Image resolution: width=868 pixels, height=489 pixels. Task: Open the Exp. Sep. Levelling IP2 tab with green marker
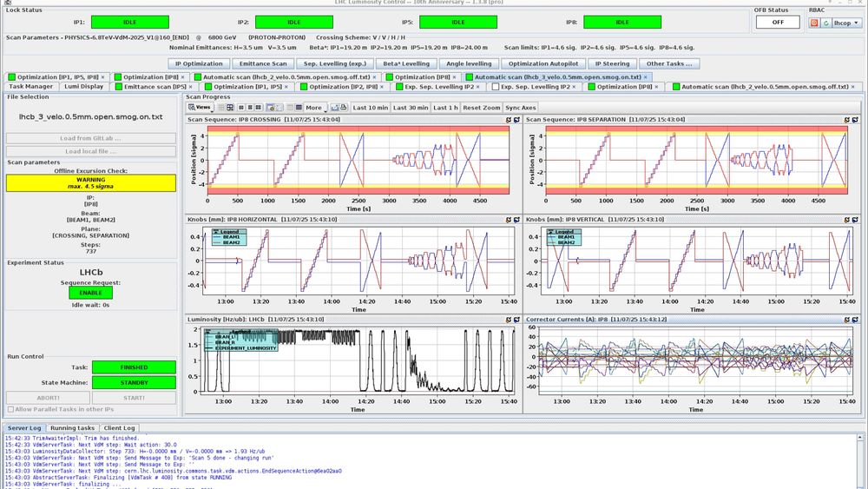pyautogui.click(x=439, y=87)
